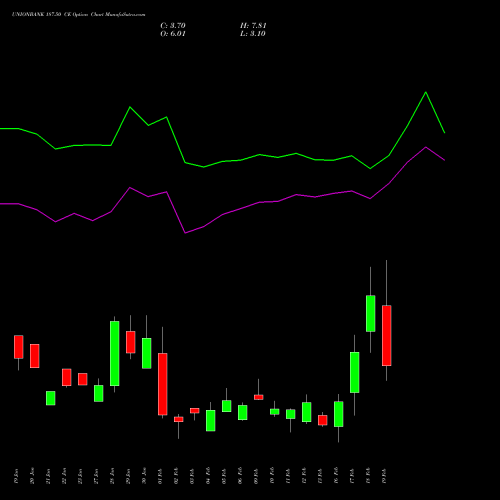This screenshot has height=500, width=500.
Task: Click the 09 Feb date label
Action: click(x=256, y=476)
